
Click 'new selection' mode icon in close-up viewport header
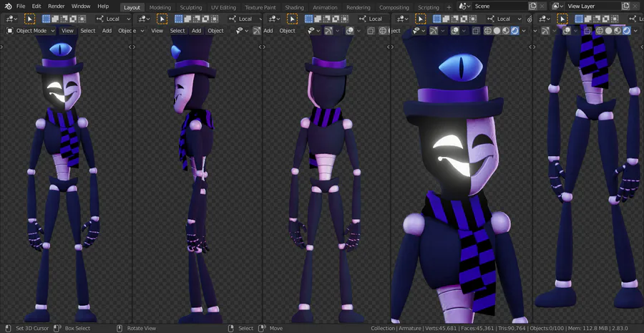(x=437, y=19)
